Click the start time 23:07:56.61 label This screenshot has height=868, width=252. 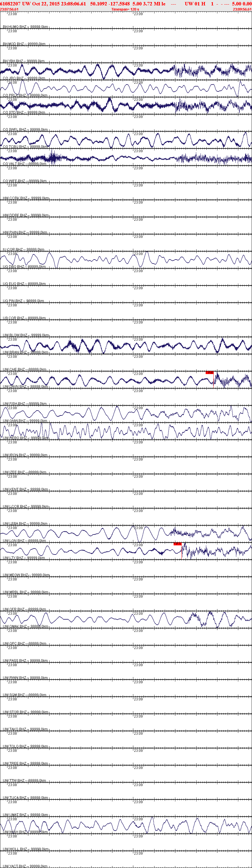click(9, 9)
